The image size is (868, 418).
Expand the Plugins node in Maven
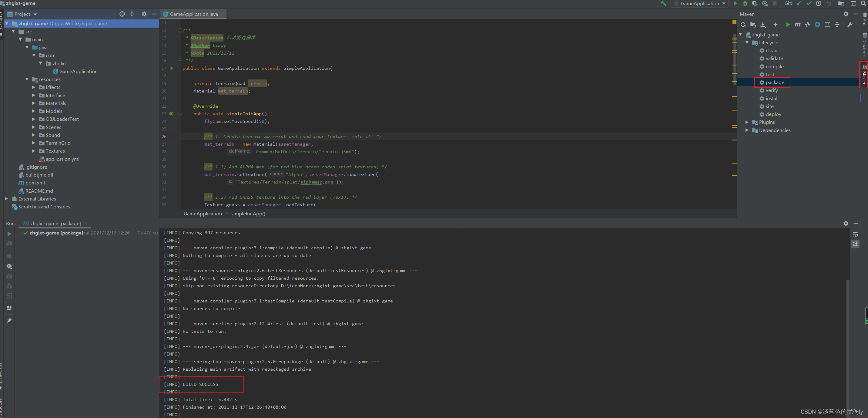coord(747,122)
